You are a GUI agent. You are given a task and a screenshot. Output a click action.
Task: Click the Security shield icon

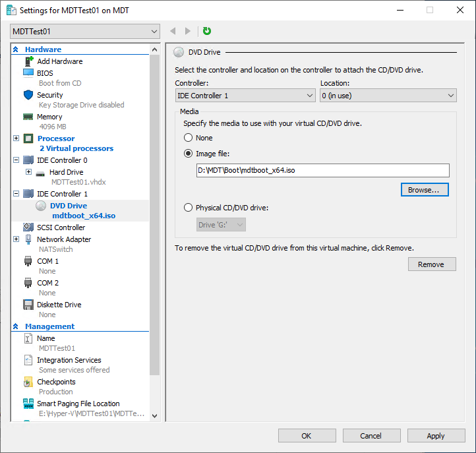point(28,95)
